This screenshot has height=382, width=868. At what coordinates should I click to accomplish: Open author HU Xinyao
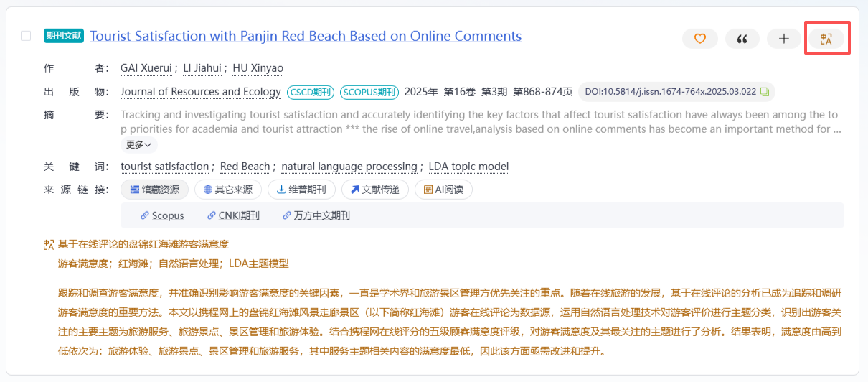tap(258, 68)
